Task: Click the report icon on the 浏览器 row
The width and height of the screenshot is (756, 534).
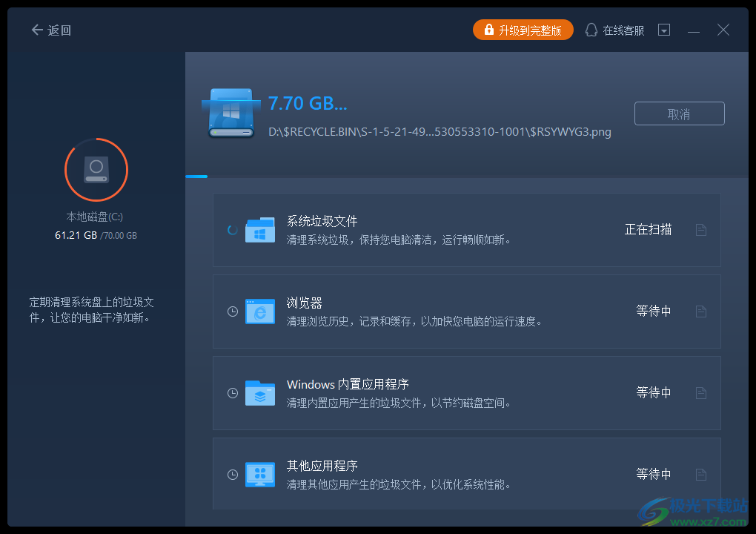Action: point(700,311)
